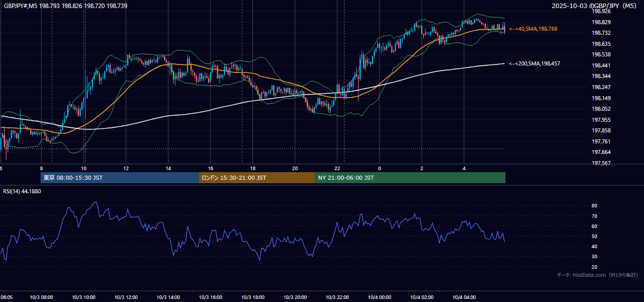Click price axis value 197.761
644x302 pixels.
click(x=601, y=141)
